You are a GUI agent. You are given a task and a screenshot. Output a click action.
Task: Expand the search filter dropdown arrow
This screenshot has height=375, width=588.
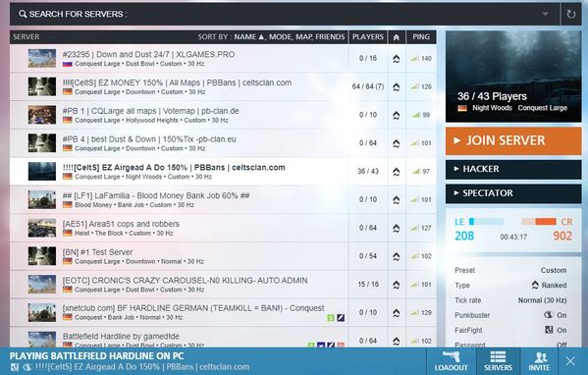click(x=545, y=14)
